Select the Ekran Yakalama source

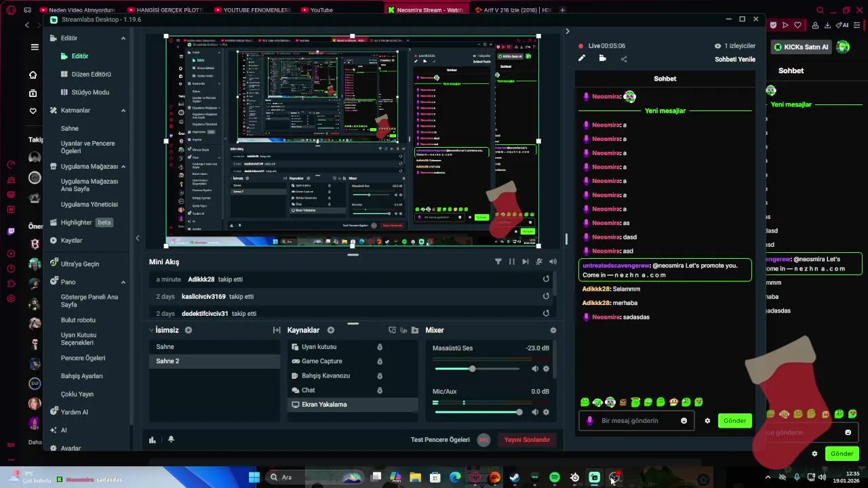[x=353, y=405]
